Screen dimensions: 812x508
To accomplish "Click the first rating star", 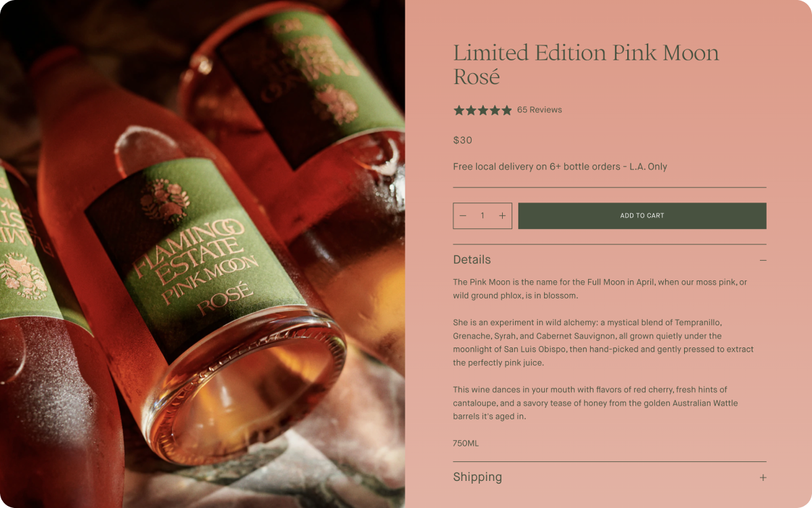I will coord(459,110).
